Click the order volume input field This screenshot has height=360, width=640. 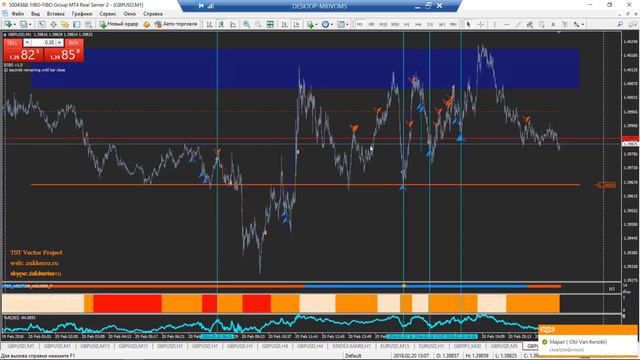43,42
